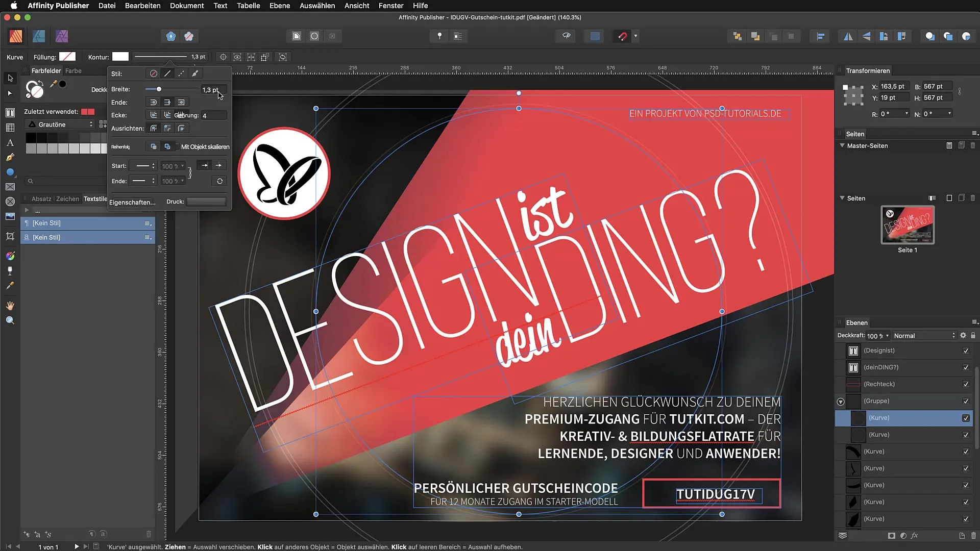Choose the no-stroke style icon

pyautogui.click(x=154, y=73)
